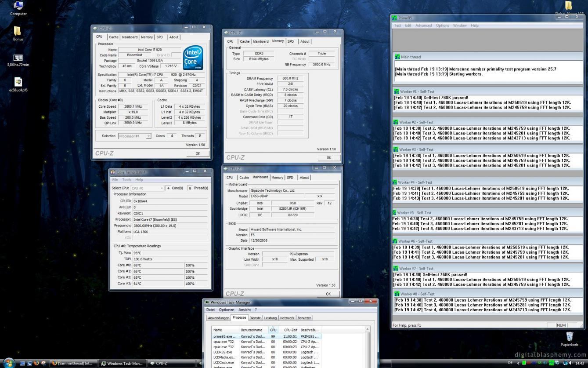Open Leistung tab in Task-Manager
This screenshot has width=588, height=368.
[x=271, y=318]
